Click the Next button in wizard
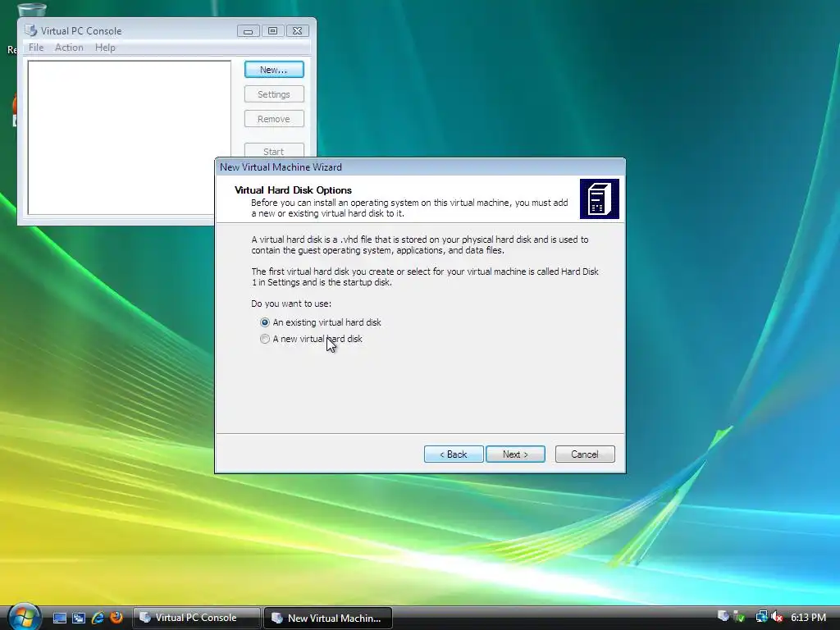Image resolution: width=840 pixels, height=630 pixels. pyautogui.click(x=515, y=454)
